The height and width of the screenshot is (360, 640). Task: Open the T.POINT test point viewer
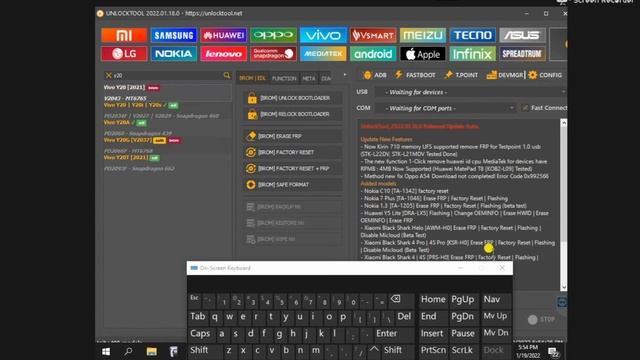pyautogui.click(x=461, y=75)
